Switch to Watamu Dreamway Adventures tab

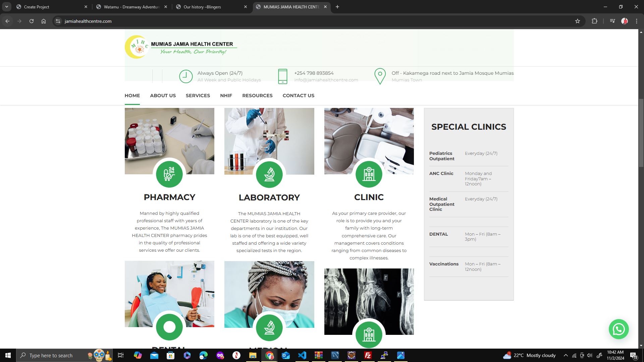pyautogui.click(x=131, y=7)
